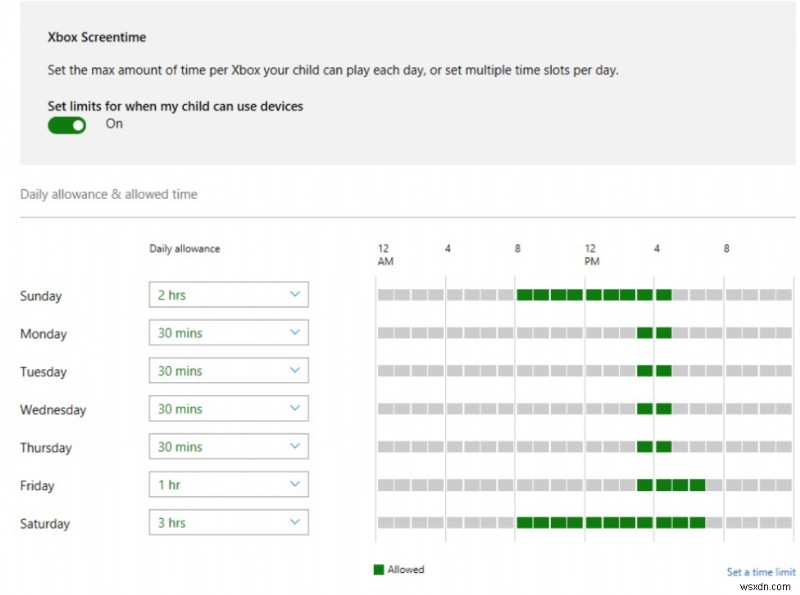Click Sunday's first green allowed time block
Viewport: 800px width, 595px height.
pyautogui.click(x=524, y=295)
